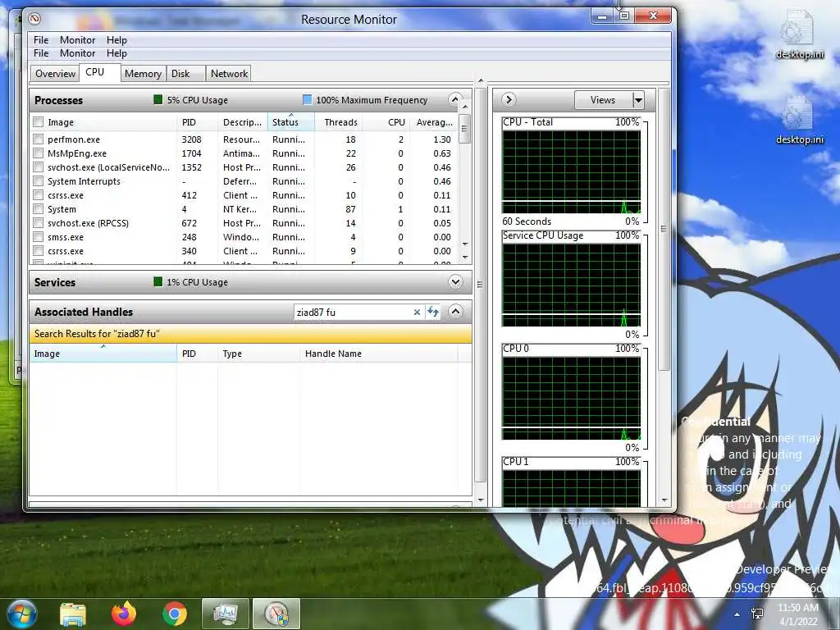Click the Resource Monitor title bar icon

[x=34, y=20]
